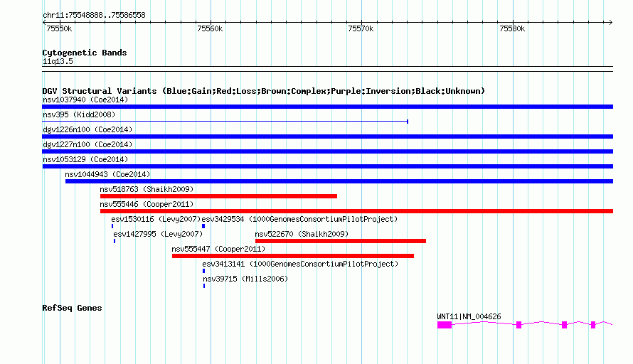Open the WNT11|NM_004626 gene label

(469, 316)
